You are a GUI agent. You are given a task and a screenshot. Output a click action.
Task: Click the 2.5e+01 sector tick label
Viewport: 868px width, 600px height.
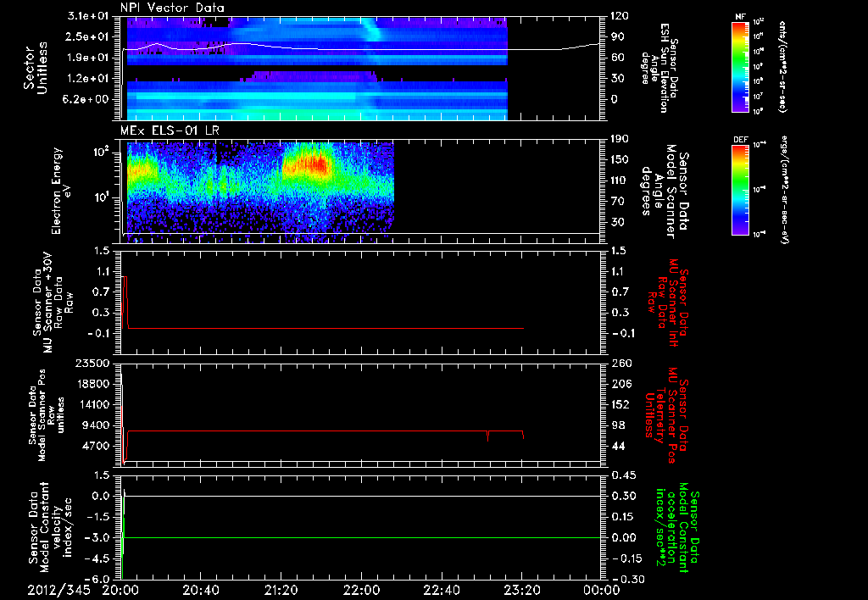[x=88, y=36]
